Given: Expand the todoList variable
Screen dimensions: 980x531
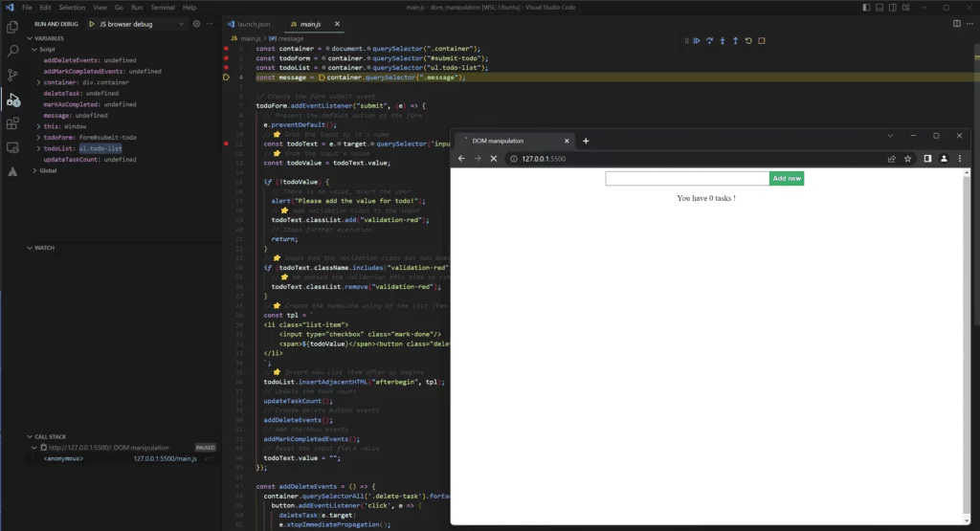Looking at the screenshot, I should [x=38, y=148].
